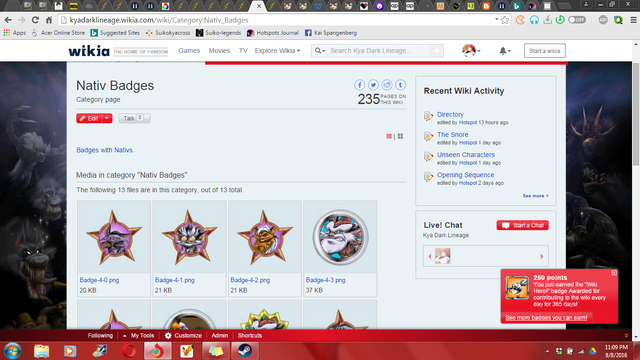The image size is (640, 360).
Task: Open Shortcuts in bottom toolbar
Action: point(250,336)
